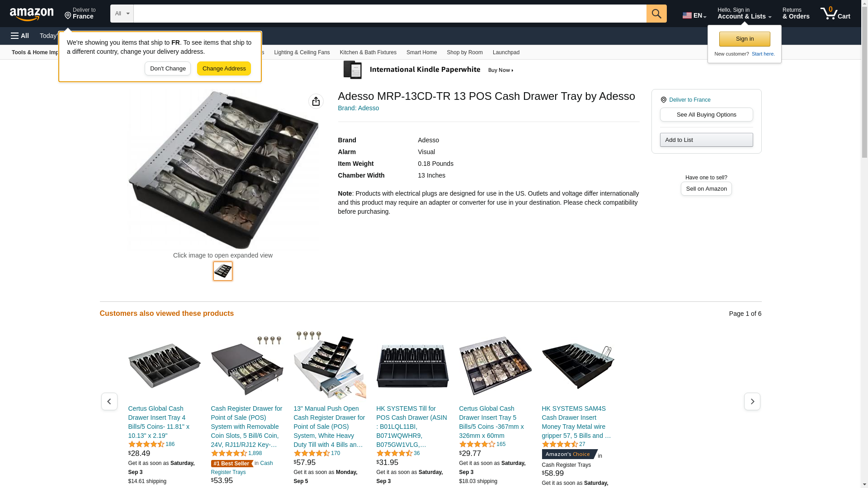The image size is (868, 488).
Task: Click the yellow Sign in button
Action: (x=745, y=39)
